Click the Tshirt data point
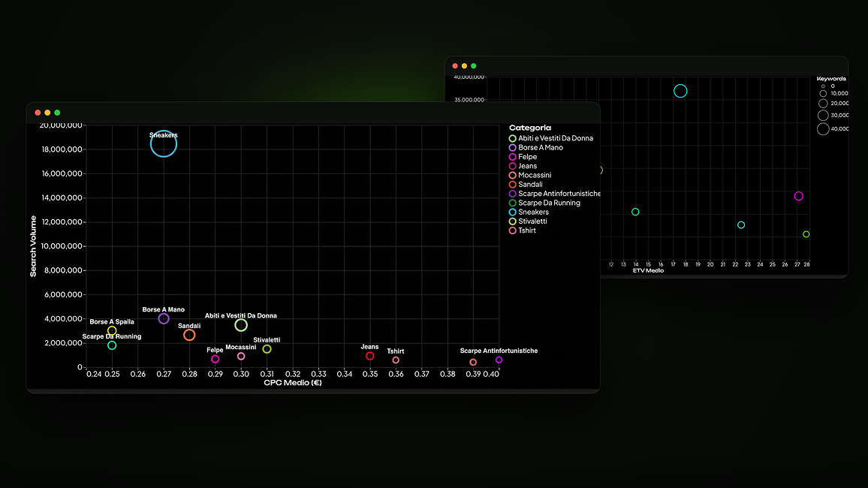The height and width of the screenshot is (488, 868). tap(396, 360)
